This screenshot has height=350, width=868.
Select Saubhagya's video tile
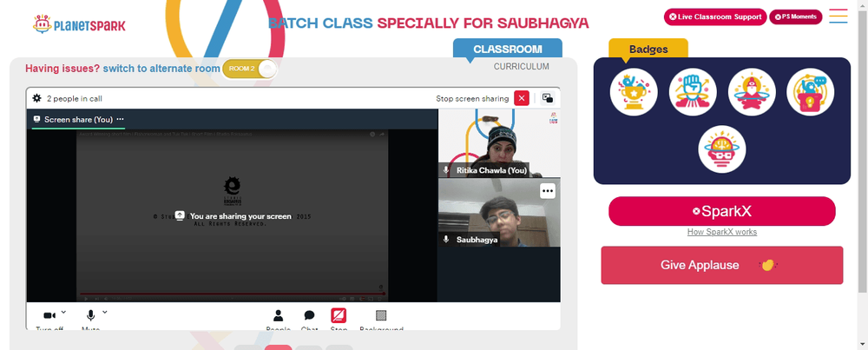point(499,213)
